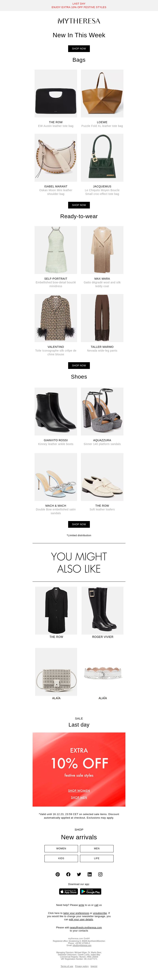Tap the App Store download badge
Image resolution: width=158 pixels, height=980 pixels.
69,891
